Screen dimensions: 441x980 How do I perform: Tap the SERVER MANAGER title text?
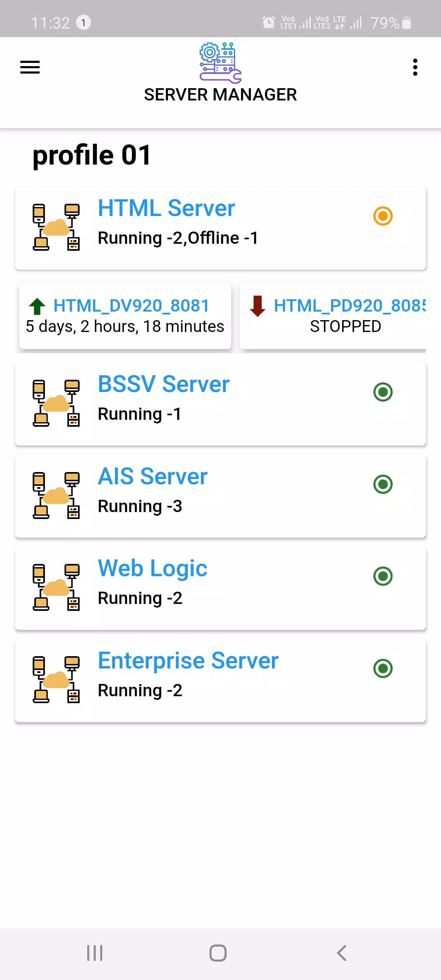pos(220,95)
